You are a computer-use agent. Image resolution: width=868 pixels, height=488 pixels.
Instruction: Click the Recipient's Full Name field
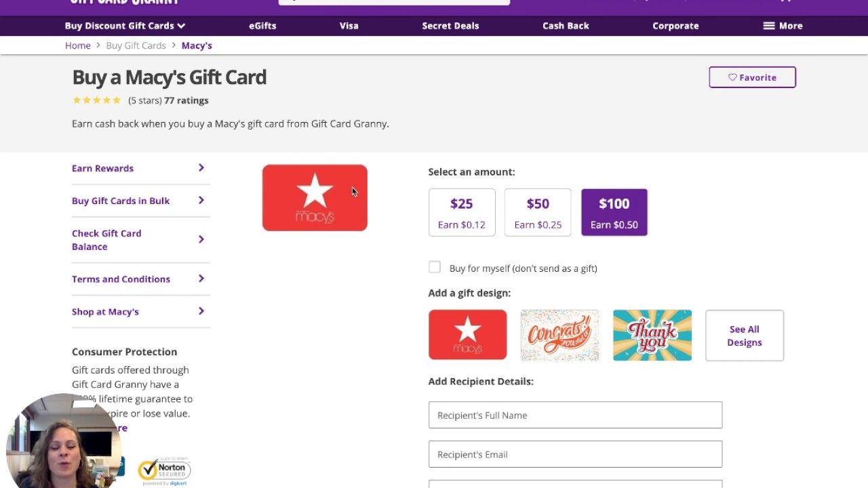click(575, 415)
